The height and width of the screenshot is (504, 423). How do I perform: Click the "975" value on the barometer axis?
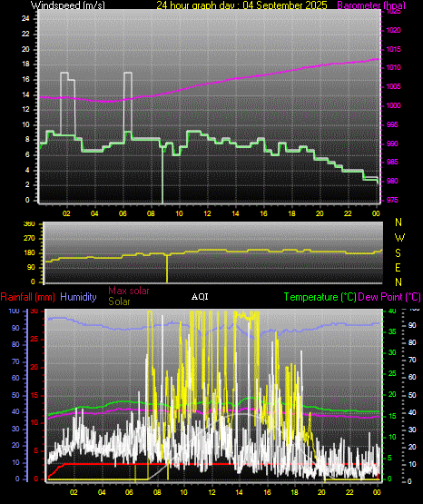click(x=392, y=200)
